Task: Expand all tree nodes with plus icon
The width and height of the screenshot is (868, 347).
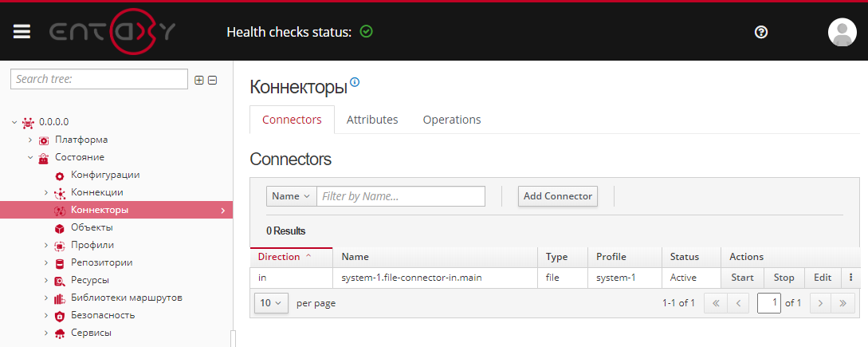Action: (199, 80)
